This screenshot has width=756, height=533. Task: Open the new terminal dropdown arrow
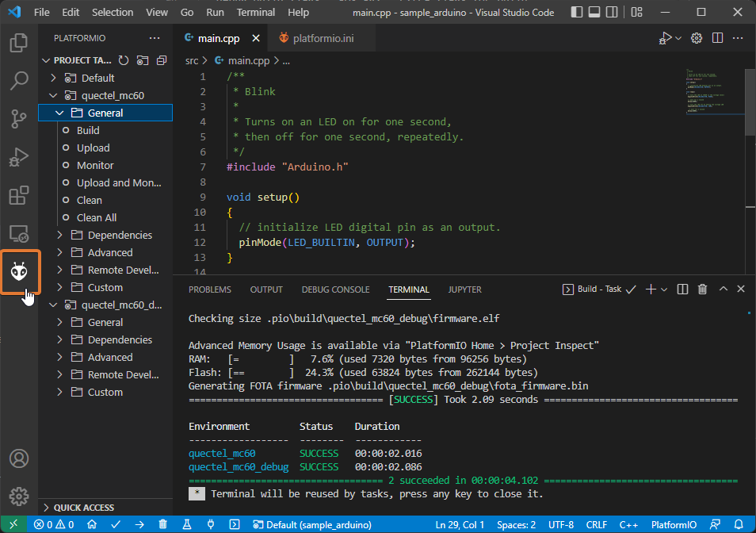[664, 290]
